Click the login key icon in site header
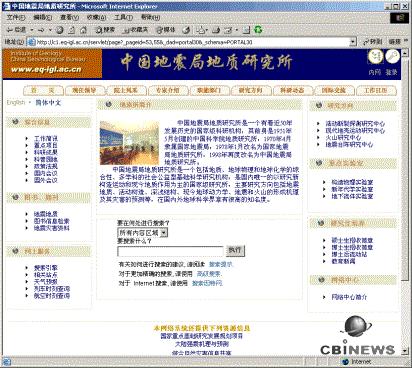Screen dimensions: 412x368 click(392, 56)
